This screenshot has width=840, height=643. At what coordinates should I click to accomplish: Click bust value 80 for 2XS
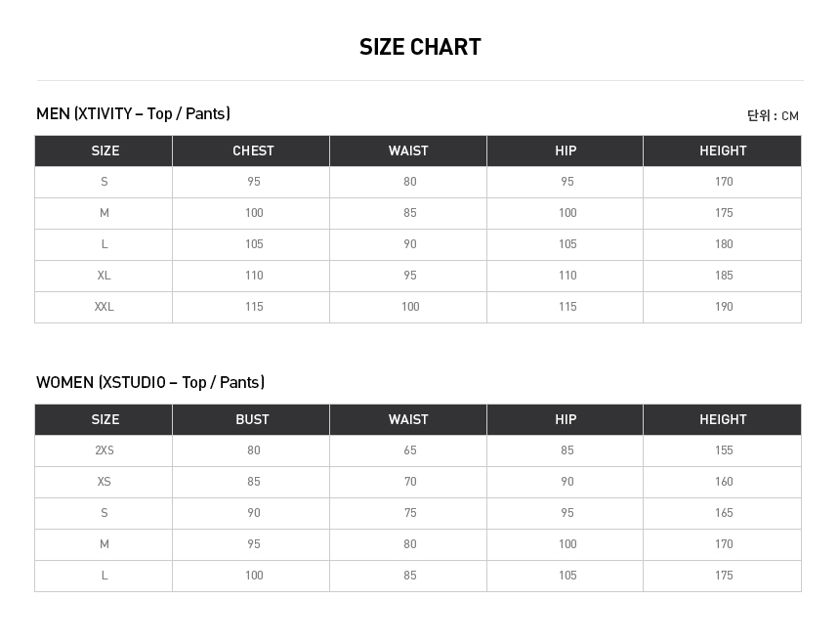(x=254, y=450)
